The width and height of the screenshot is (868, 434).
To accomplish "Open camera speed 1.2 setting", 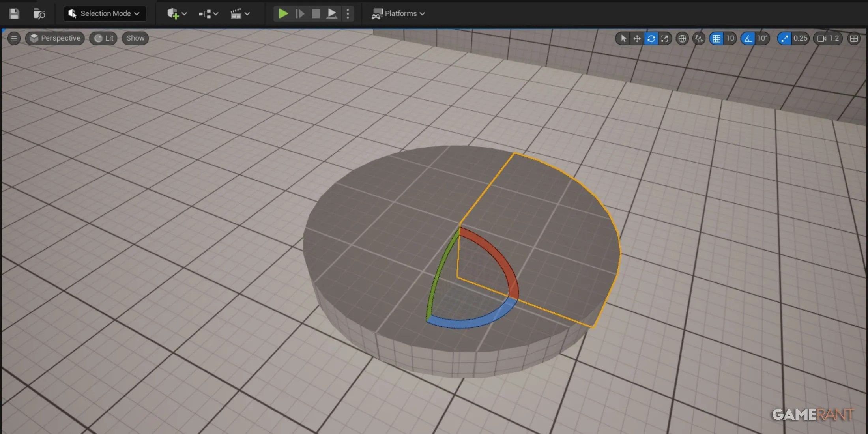I will pyautogui.click(x=828, y=39).
